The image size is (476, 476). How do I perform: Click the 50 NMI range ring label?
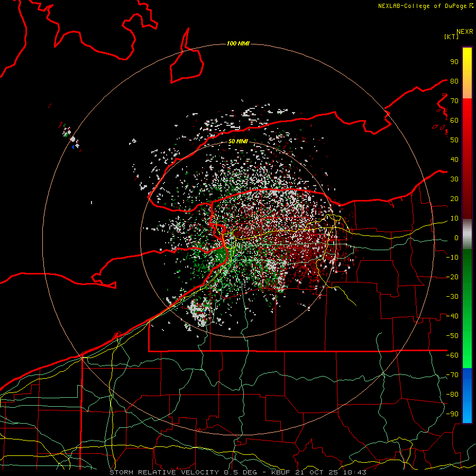(238, 141)
